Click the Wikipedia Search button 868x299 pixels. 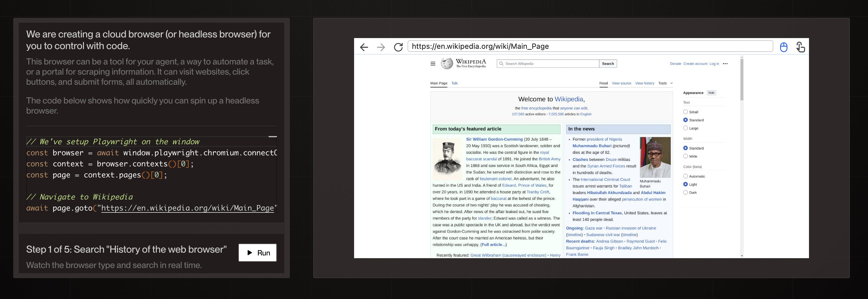tap(608, 64)
